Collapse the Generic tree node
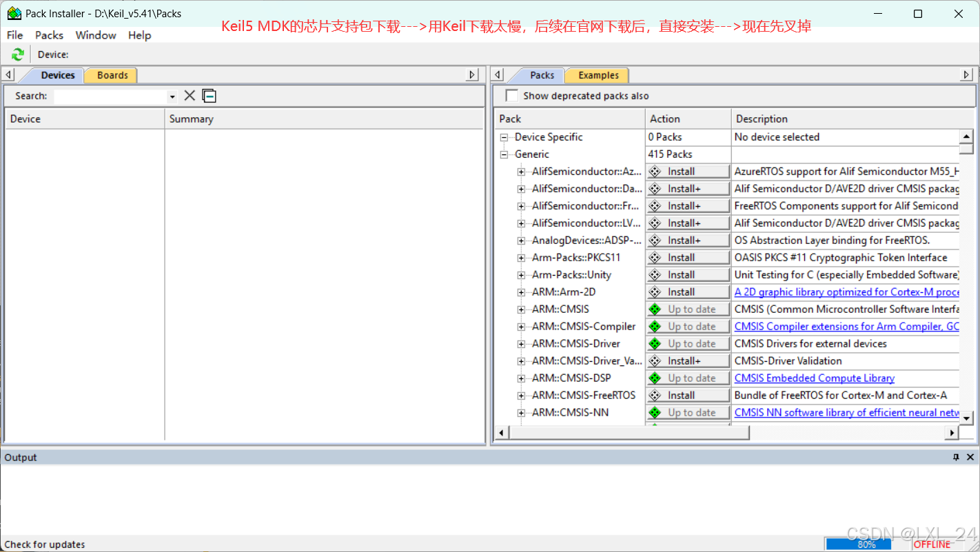Image resolution: width=980 pixels, height=552 pixels. [504, 154]
